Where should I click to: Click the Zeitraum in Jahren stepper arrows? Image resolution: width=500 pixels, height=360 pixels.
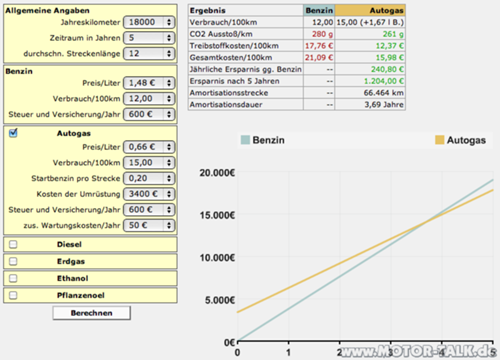point(169,38)
